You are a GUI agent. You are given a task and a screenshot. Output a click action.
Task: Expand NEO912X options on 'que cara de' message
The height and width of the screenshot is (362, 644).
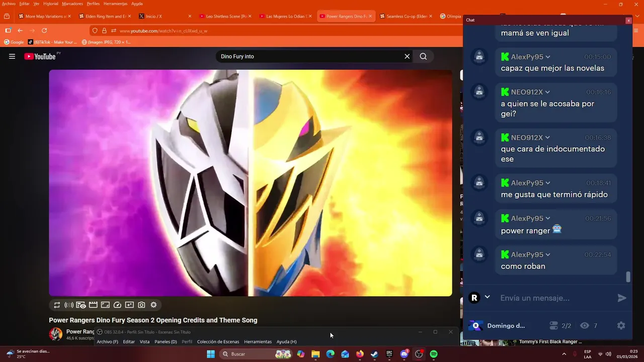547,138
